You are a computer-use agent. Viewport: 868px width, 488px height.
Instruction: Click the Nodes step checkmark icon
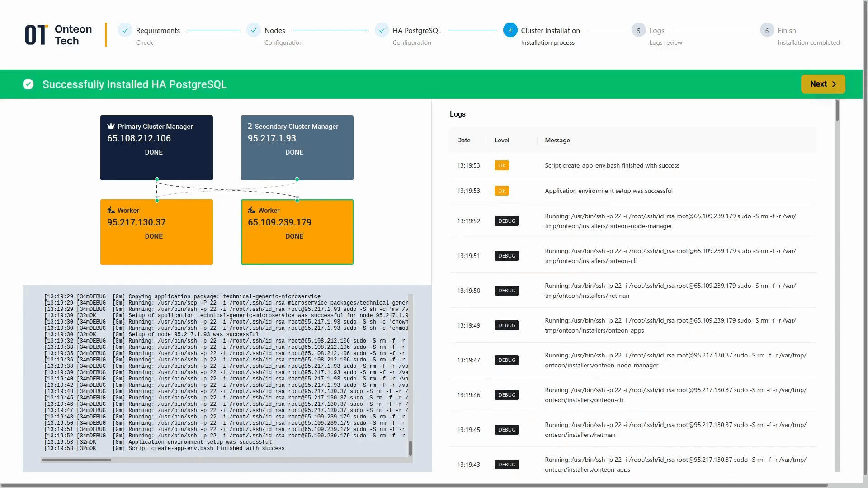click(254, 30)
